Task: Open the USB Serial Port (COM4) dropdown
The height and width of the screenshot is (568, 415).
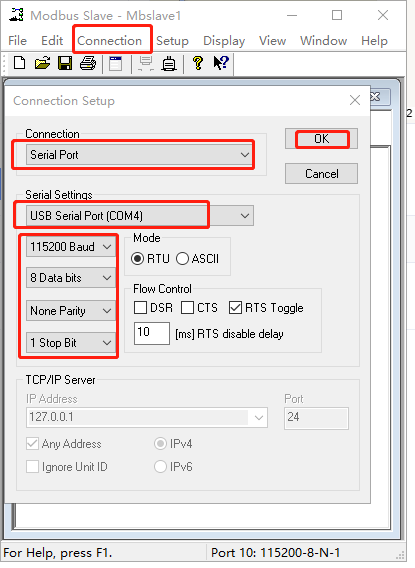Action: click(x=140, y=216)
